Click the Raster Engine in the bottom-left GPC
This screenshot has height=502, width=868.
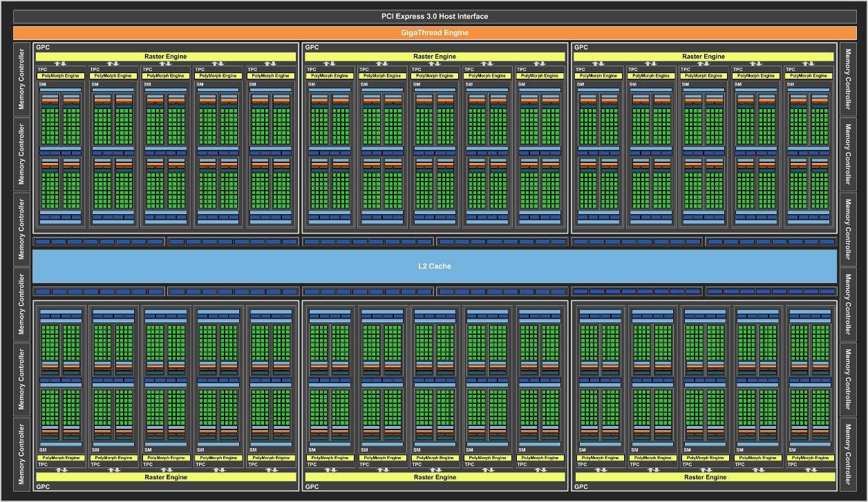(x=165, y=476)
